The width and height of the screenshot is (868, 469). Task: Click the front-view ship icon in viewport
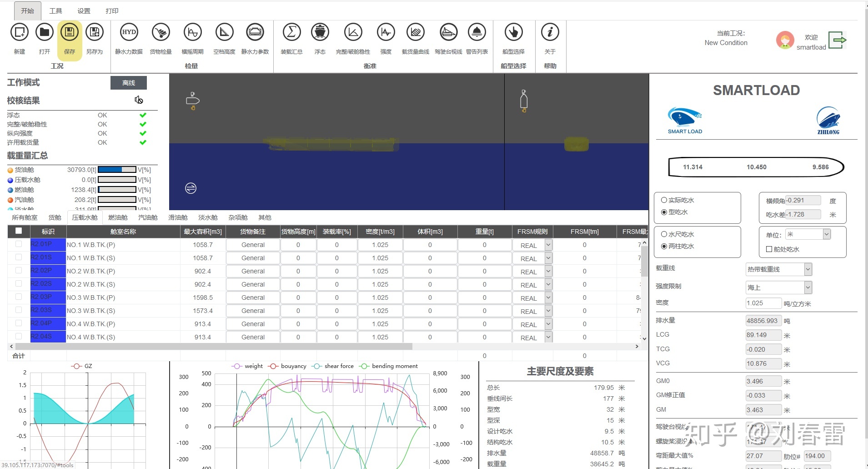[x=524, y=101]
